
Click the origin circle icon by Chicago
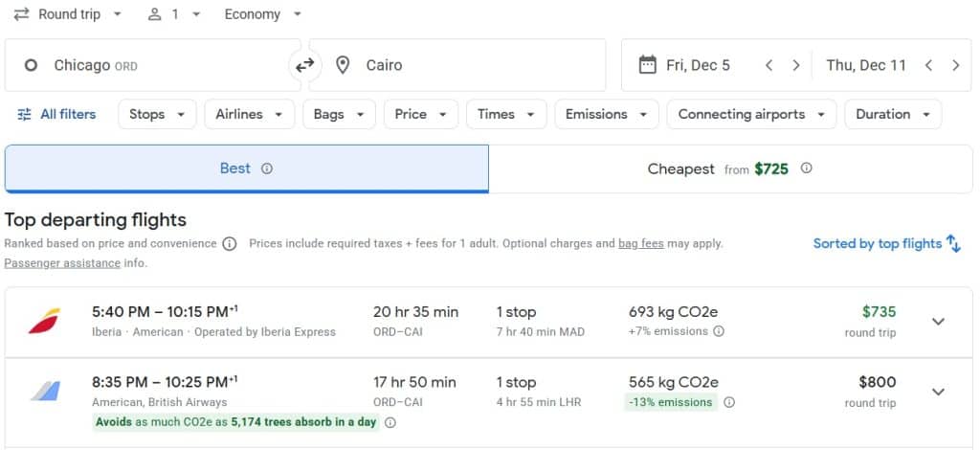pyautogui.click(x=31, y=65)
